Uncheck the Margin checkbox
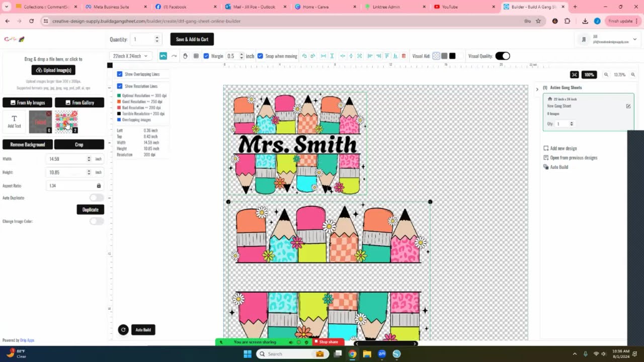Viewport: 644px width, 362px height. coord(206,56)
